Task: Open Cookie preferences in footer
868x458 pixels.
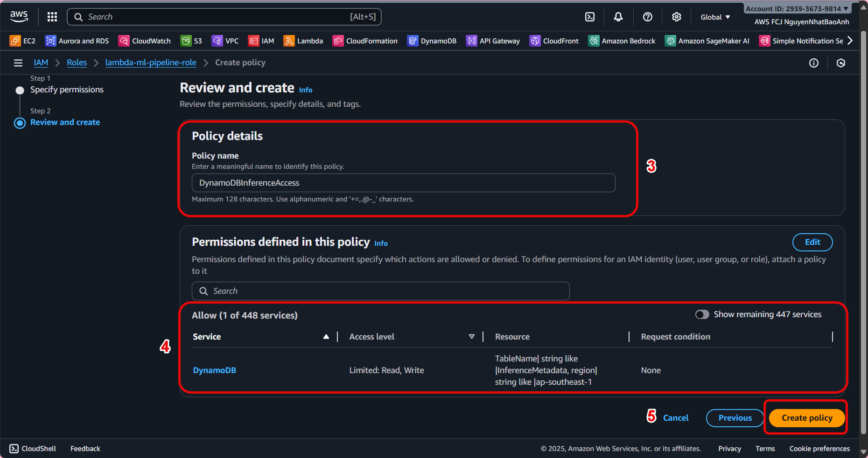Action: click(x=819, y=449)
